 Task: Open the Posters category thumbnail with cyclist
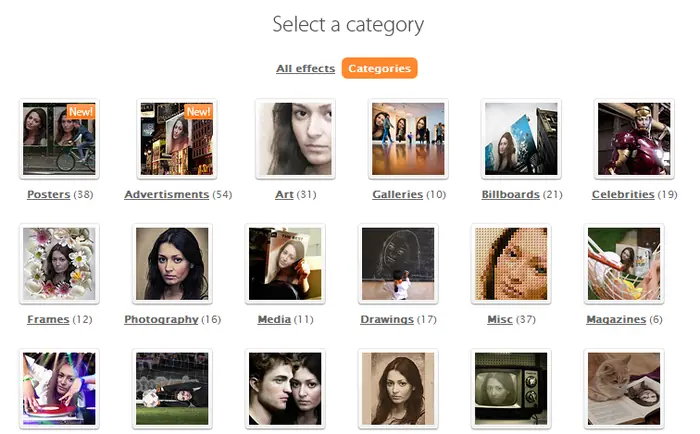click(x=59, y=139)
